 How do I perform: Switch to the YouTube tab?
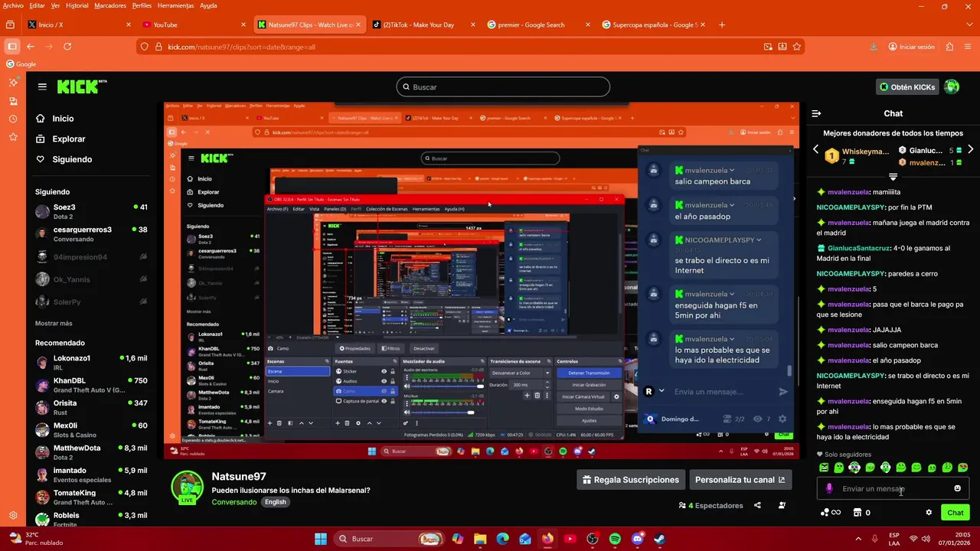(x=194, y=24)
